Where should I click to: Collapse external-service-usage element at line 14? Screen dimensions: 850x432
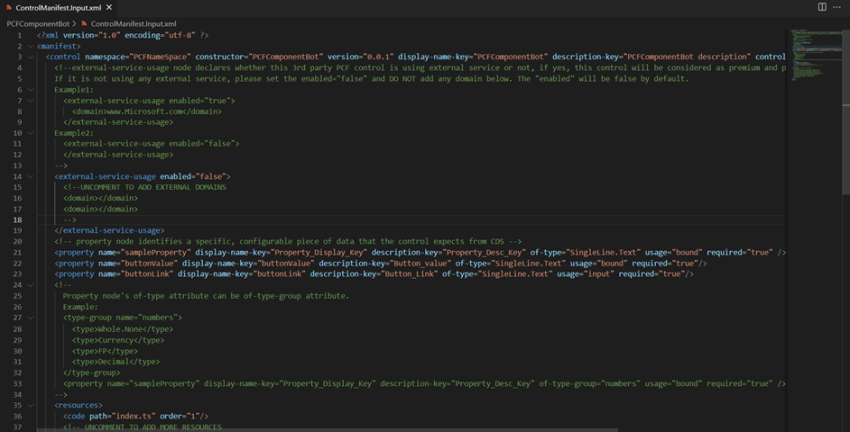(x=30, y=176)
